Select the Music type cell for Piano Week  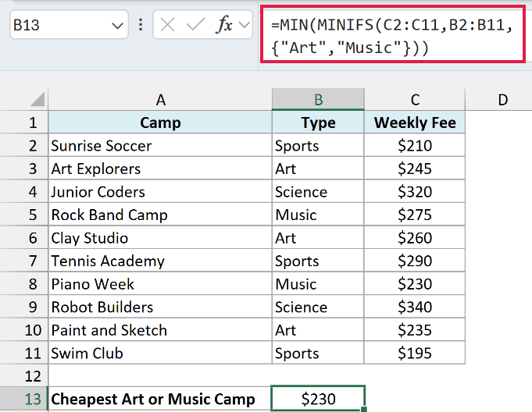coord(318,283)
